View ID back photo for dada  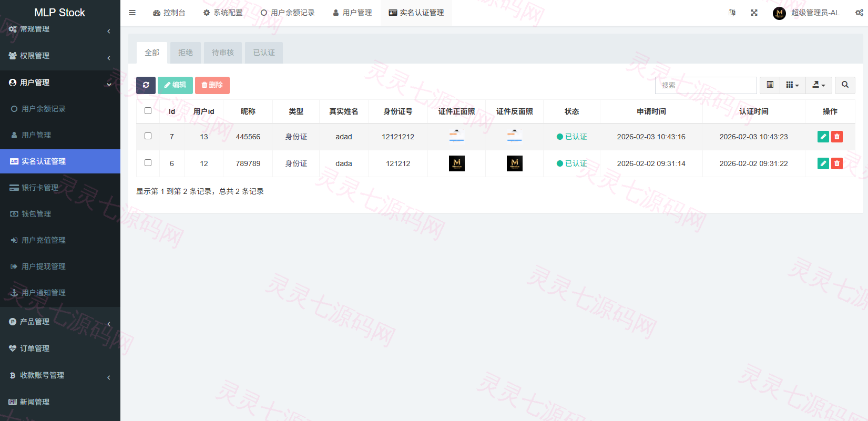(515, 163)
